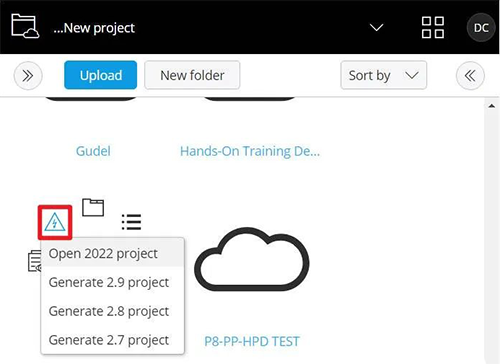Image resolution: width=500 pixels, height=364 pixels.
Task: Choose Generate 2.9 project
Action: coord(113,282)
